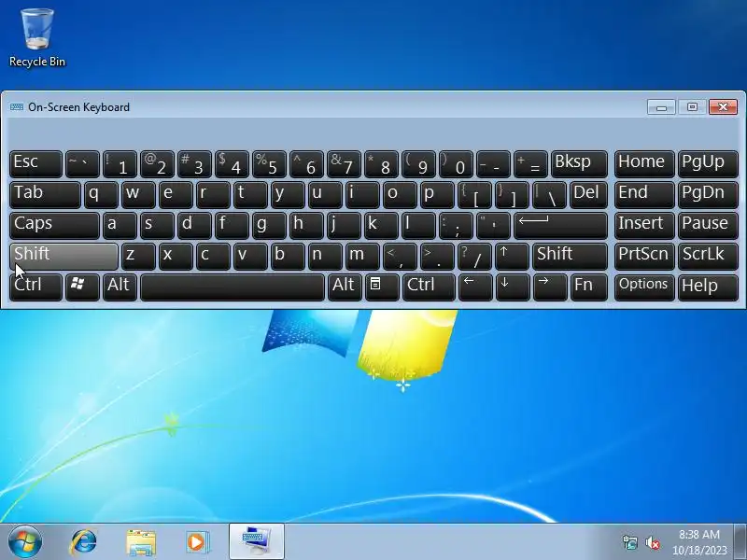Toggle the left Shift key
The width and height of the screenshot is (747, 560).
63,257
